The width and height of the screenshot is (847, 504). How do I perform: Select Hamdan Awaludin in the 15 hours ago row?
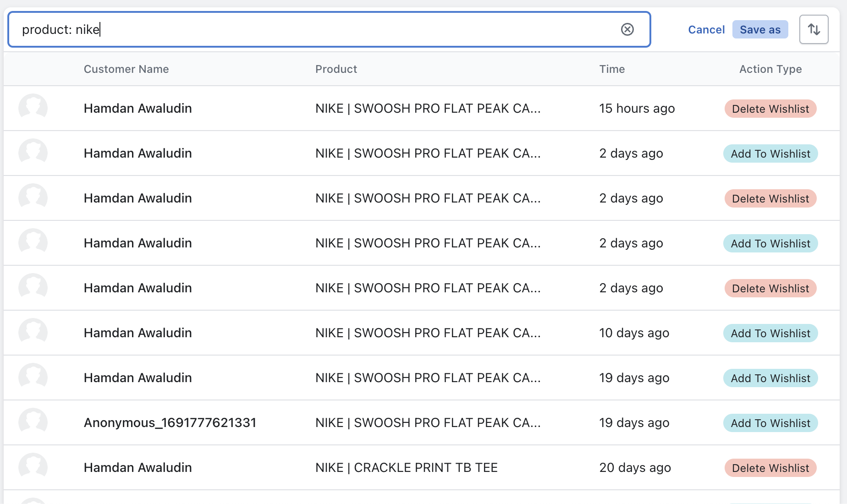[x=137, y=108]
